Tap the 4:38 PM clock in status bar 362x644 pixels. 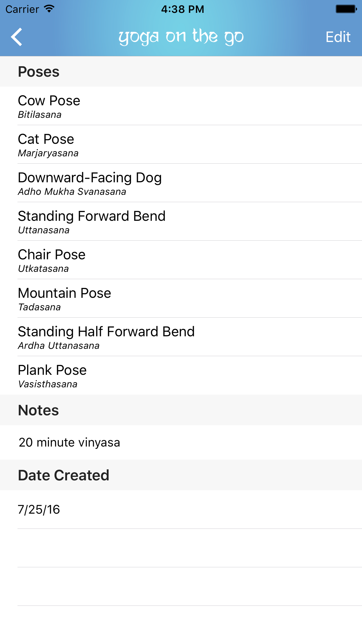click(183, 9)
